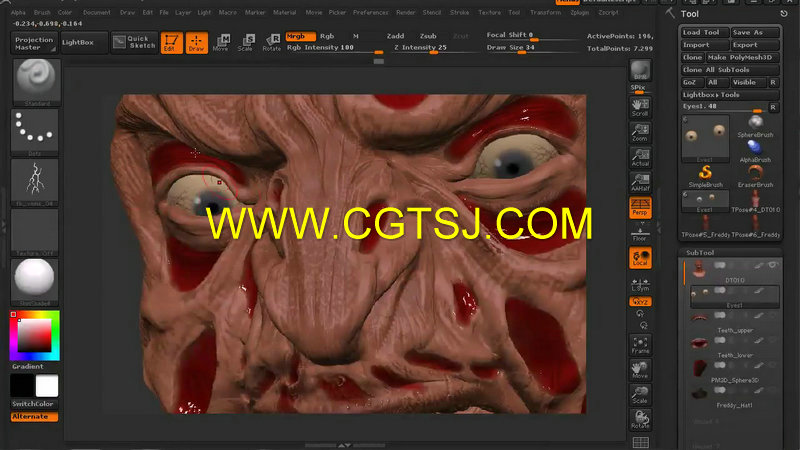Click the Save As button
Viewport: 800px width, 450px height.
click(x=755, y=32)
